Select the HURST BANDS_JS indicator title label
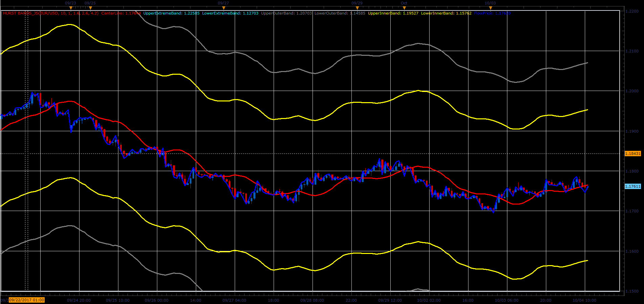Image resolution: width=644 pixels, height=304 pixels. pos(51,14)
